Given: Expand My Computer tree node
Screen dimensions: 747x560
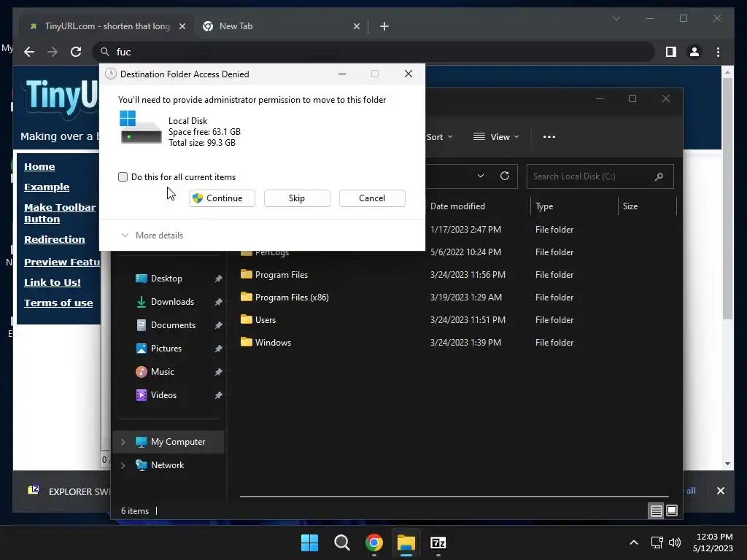Looking at the screenshot, I should [123, 442].
